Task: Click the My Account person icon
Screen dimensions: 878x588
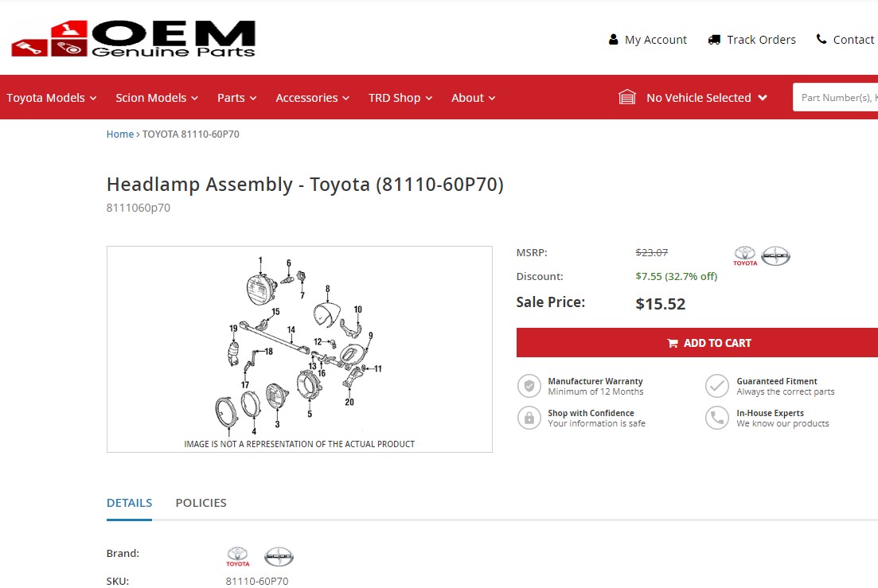Action: (x=614, y=40)
